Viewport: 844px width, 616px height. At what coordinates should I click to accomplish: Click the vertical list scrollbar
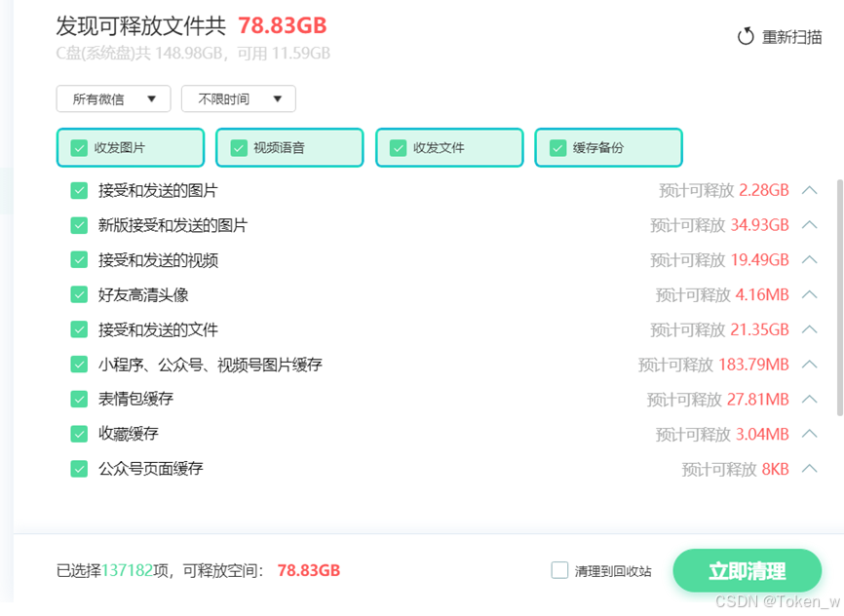click(840, 297)
